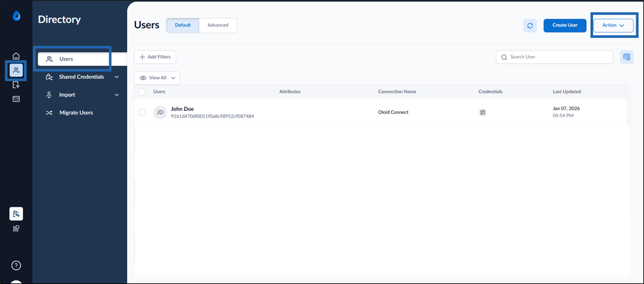Open the apps grid icon in sidebar
The image size is (644, 284).
[x=16, y=228]
